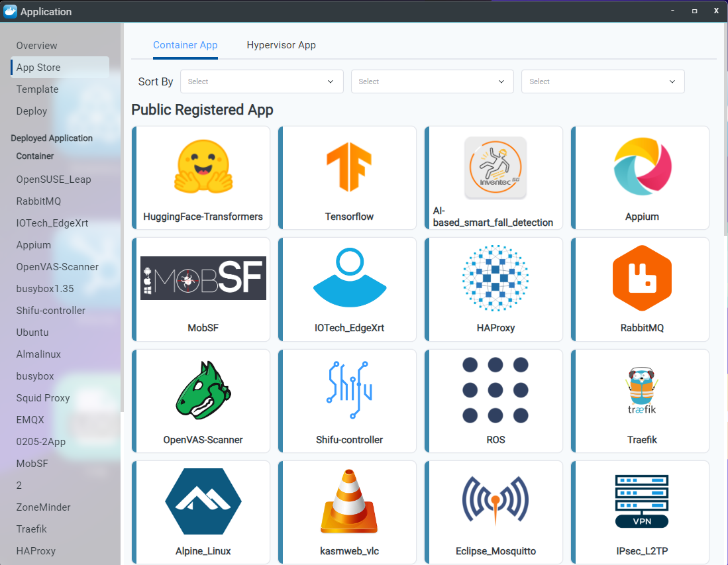Open the OpenVAS-Scanner green dragon icon
This screenshot has width=728, height=565.
(x=203, y=390)
